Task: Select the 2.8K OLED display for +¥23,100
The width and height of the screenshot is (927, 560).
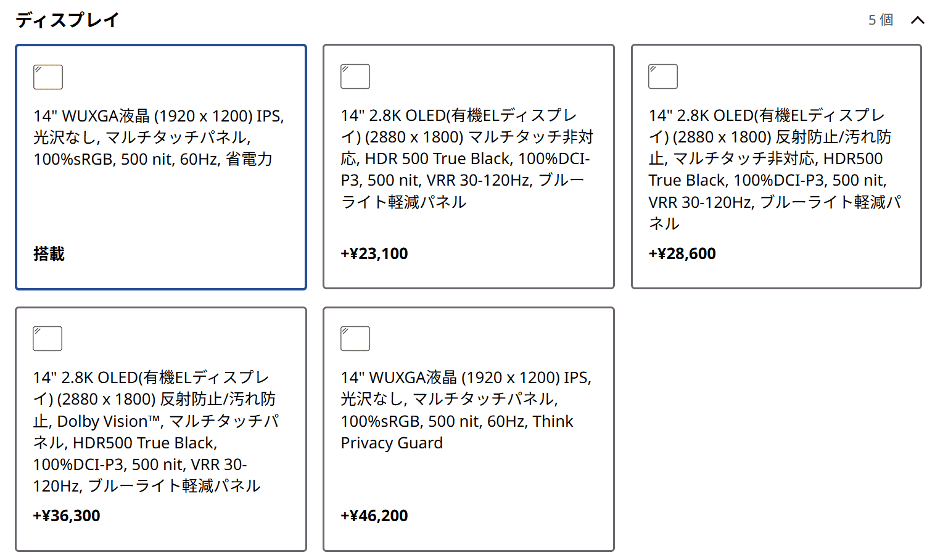Action: tap(468, 167)
